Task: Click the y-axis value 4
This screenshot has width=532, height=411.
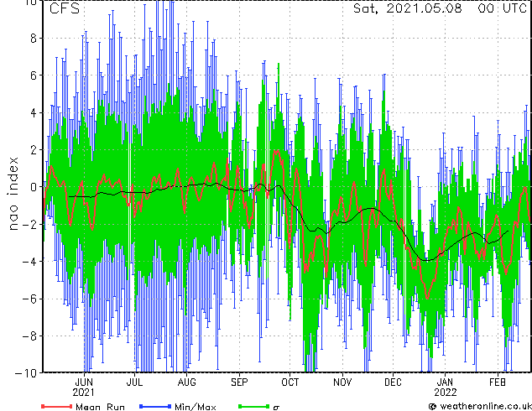Action: (x=34, y=112)
